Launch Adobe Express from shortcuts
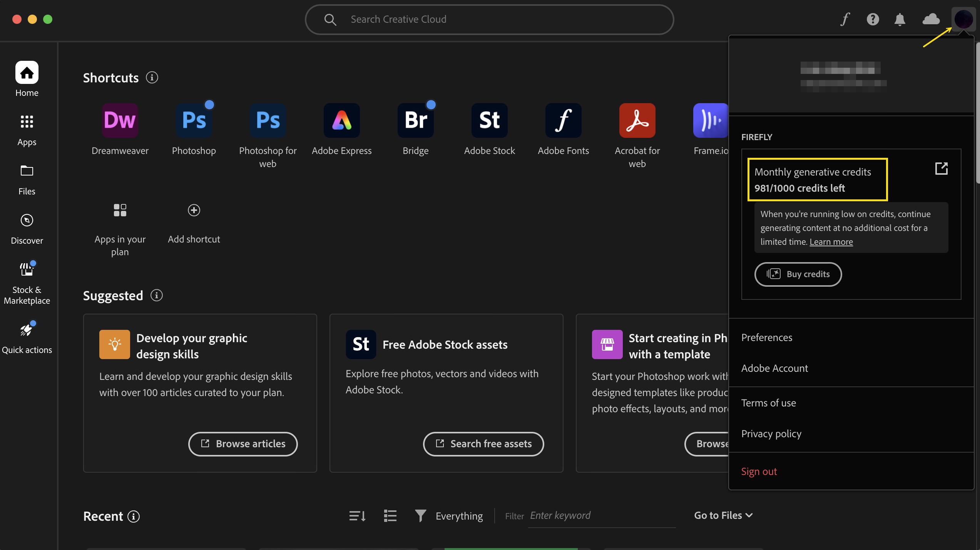980x550 pixels. (x=341, y=120)
